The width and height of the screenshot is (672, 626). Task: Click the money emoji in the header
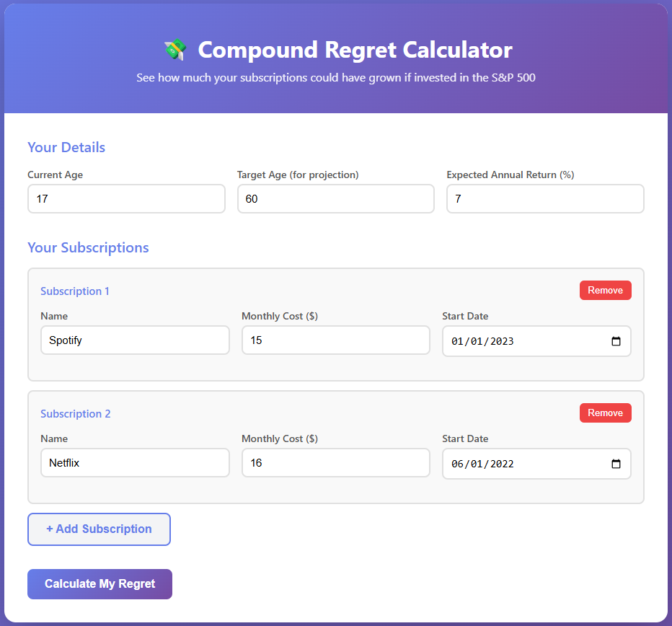point(174,50)
